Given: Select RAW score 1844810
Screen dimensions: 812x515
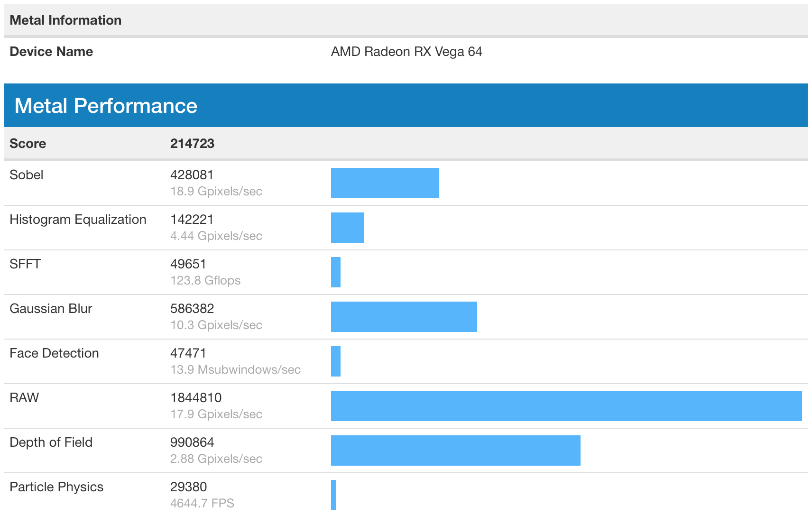Looking at the screenshot, I should (x=196, y=398).
